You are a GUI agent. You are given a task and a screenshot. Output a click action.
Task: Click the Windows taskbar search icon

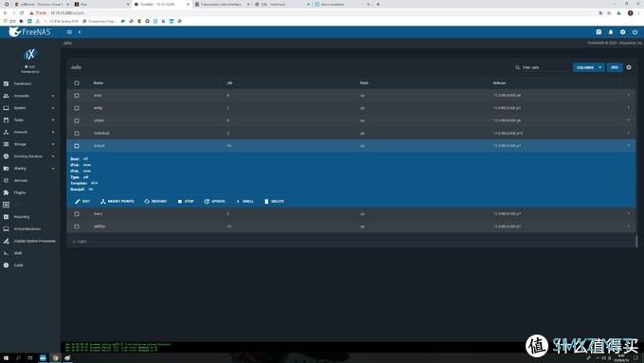pyautogui.click(x=18, y=358)
